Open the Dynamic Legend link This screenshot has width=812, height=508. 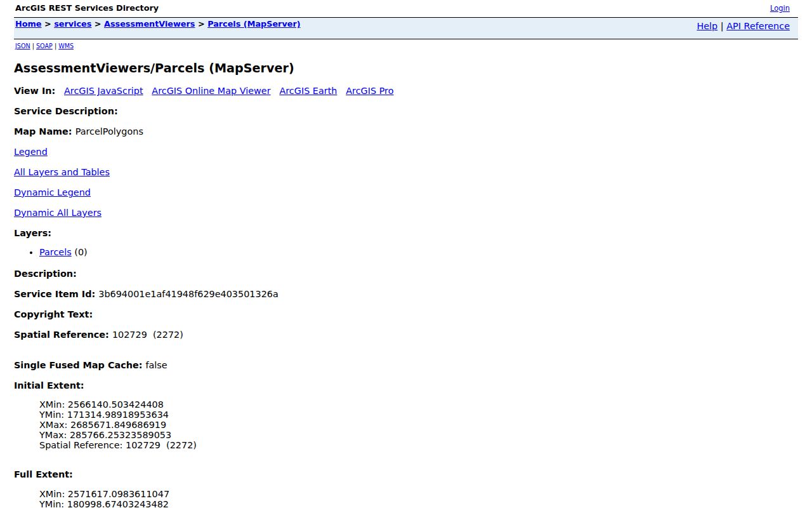(x=52, y=192)
